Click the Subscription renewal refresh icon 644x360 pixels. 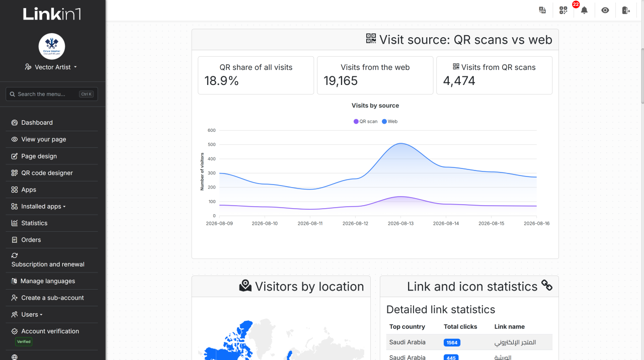click(x=15, y=255)
